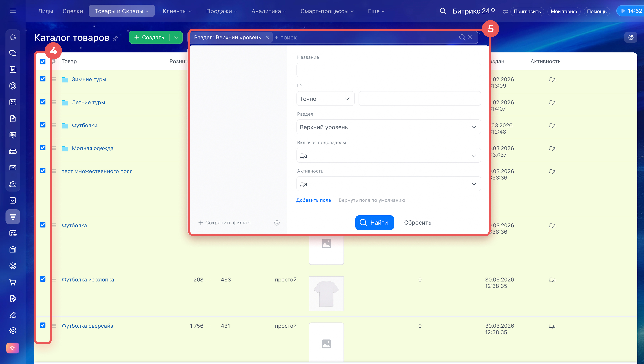Uncheck the Футболка из хлопка checkbox

tap(43, 279)
